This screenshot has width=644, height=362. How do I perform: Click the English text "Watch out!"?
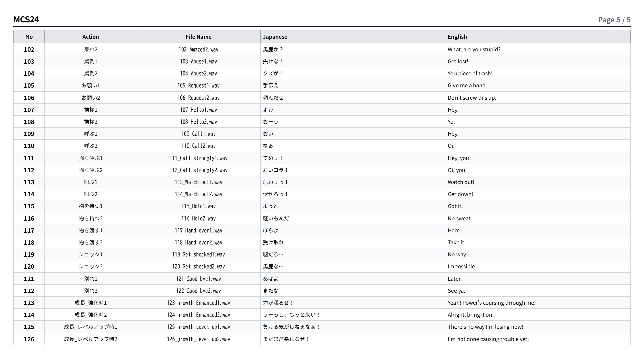click(x=461, y=182)
